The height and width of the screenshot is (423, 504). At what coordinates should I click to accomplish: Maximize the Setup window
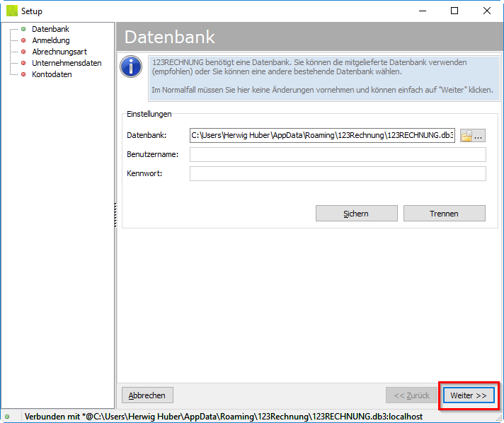(x=454, y=11)
